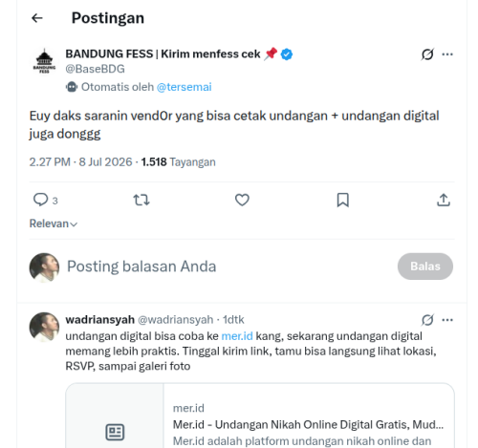Open BANDUNG FESS profile picture
Viewport: 478px width, 448px height.
[44, 61]
